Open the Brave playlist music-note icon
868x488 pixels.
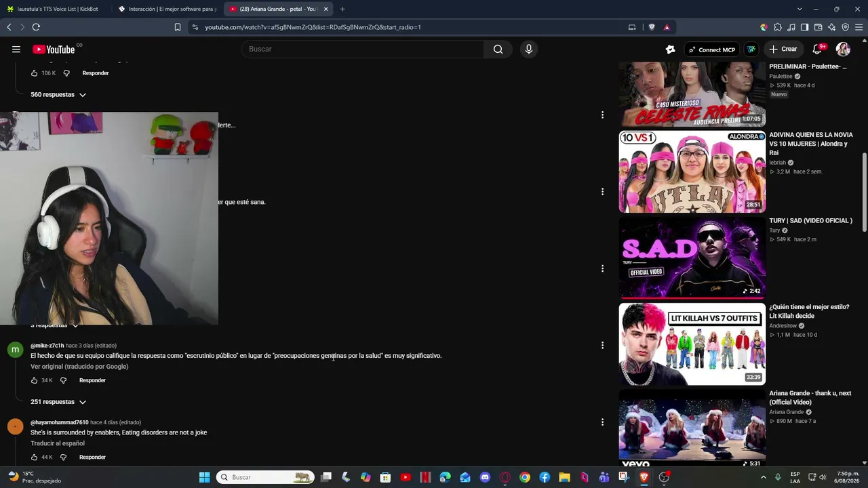tap(791, 27)
